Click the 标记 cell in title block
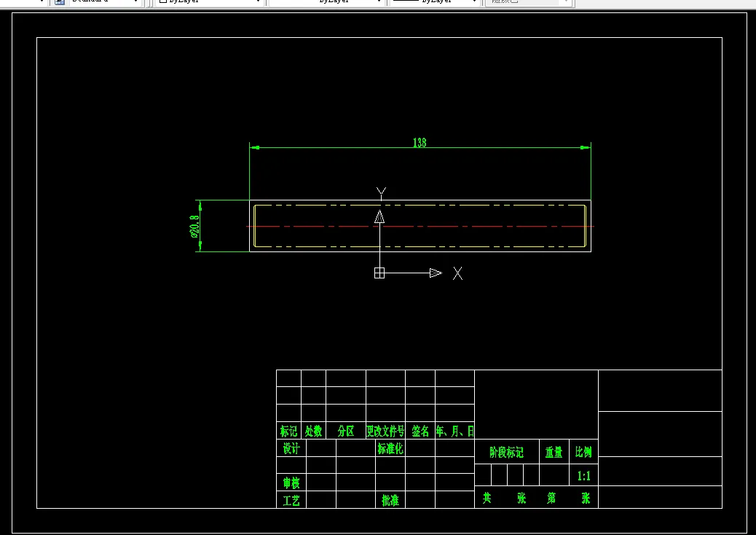This screenshot has height=535, width=756. coord(289,431)
